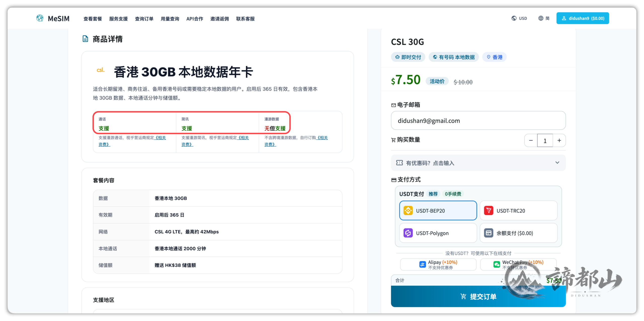Click the $7.50 promotional price

[x=406, y=80]
